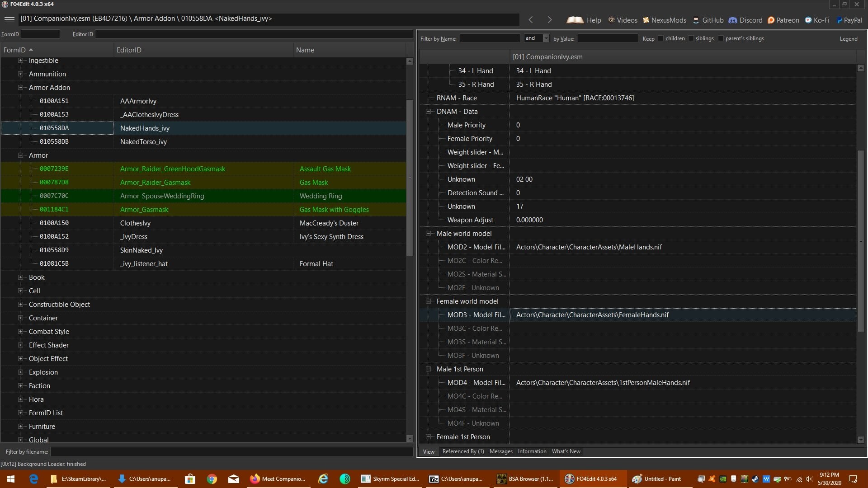868x488 pixels.
Task: Open the Patreon link icon
Action: 771,20
